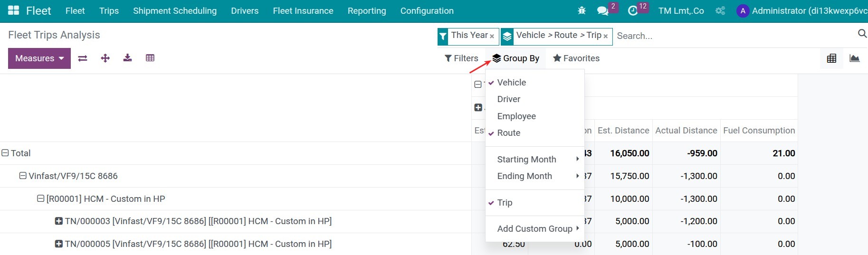Open Add Custom Group submenu
868x255 pixels.
[534, 228]
